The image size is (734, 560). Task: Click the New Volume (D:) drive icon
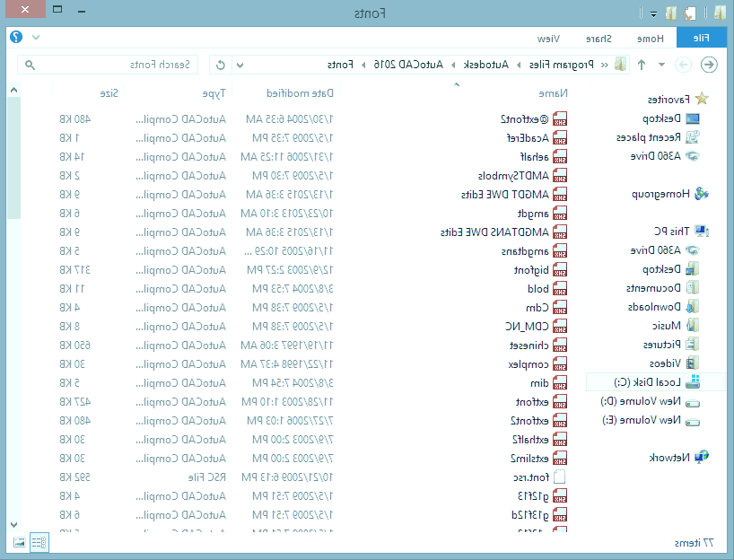(x=693, y=403)
